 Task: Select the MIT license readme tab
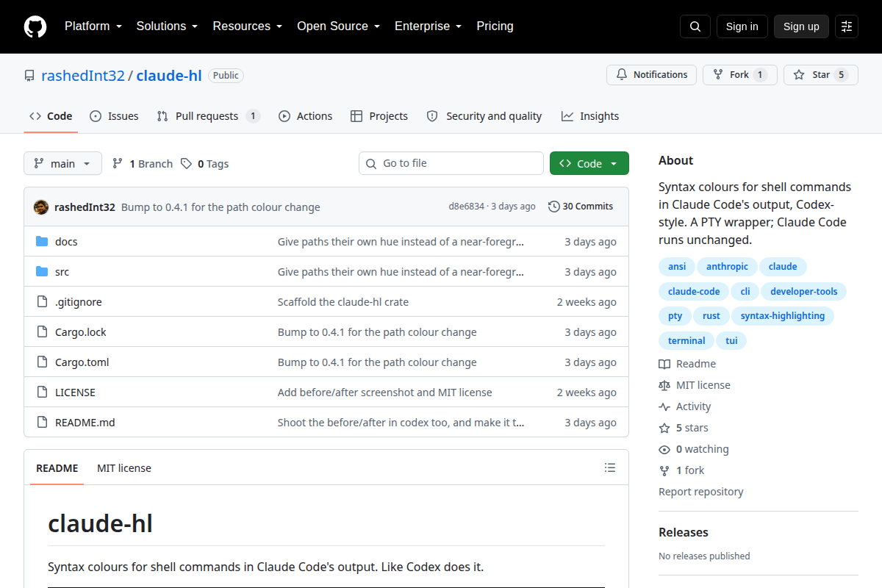(x=124, y=468)
